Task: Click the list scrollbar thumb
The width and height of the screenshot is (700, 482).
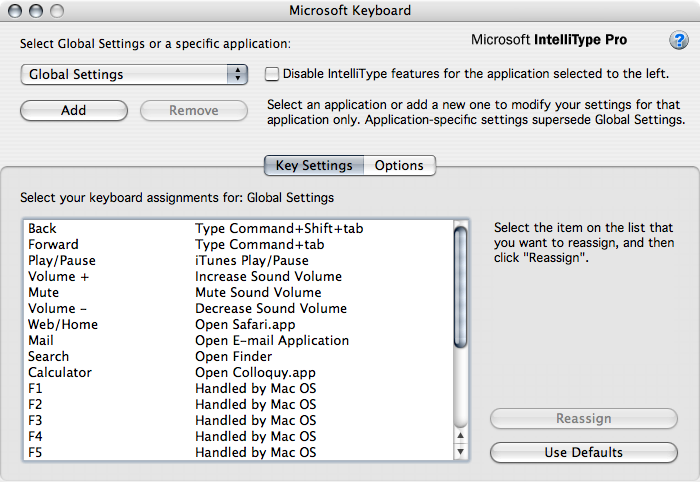Action: pos(460,287)
